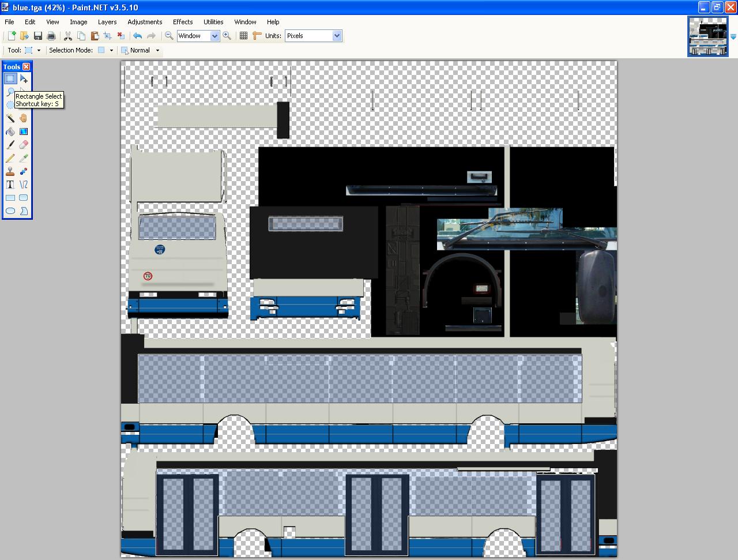Open the Effects menu
This screenshot has height=560, width=738.
click(183, 22)
